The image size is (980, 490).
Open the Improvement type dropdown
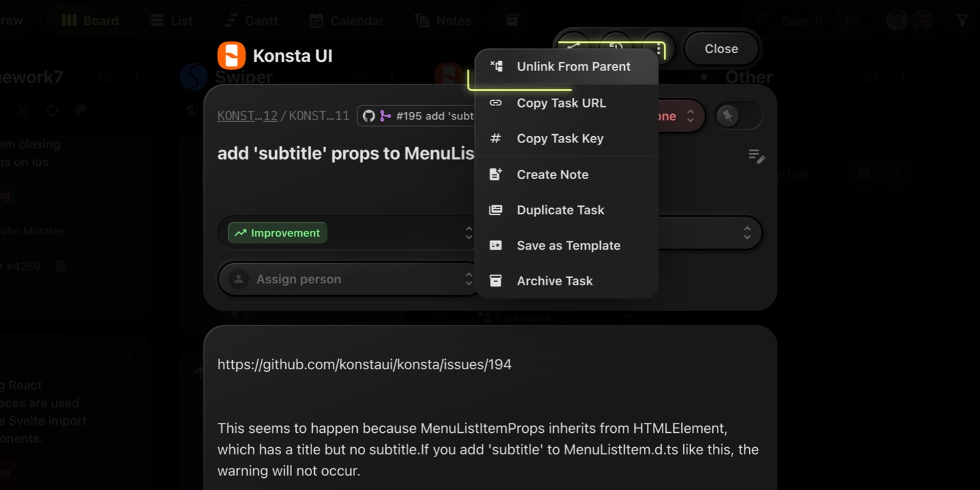[348, 233]
